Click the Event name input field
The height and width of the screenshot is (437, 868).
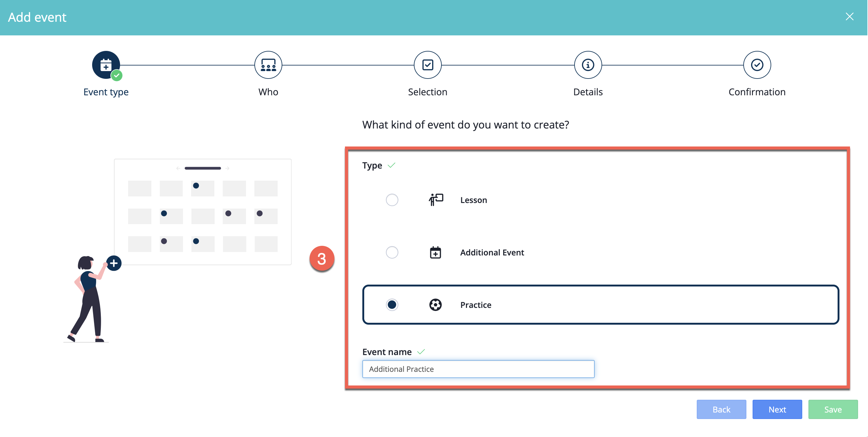pyautogui.click(x=478, y=369)
